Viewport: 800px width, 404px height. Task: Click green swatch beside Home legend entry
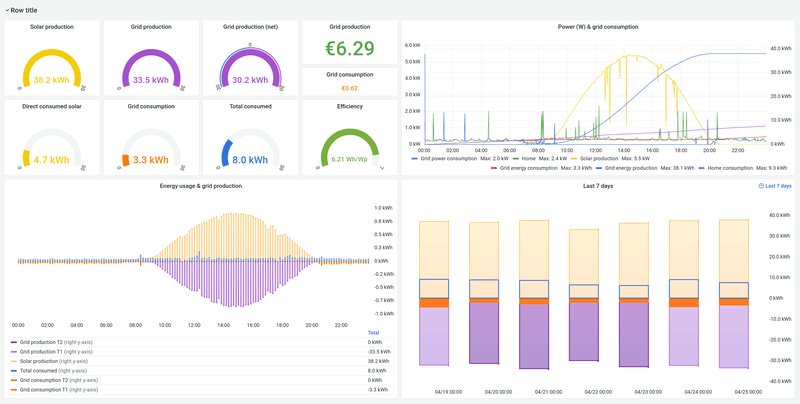click(517, 159)
